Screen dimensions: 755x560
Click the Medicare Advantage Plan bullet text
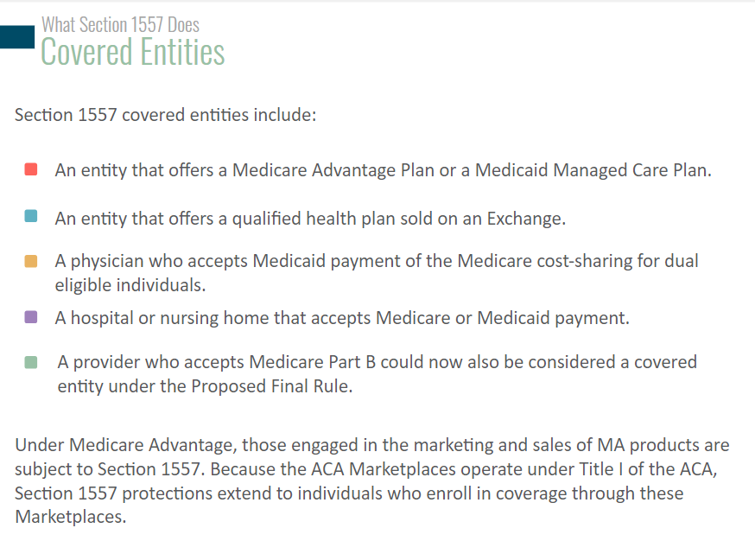click(384, 170)
